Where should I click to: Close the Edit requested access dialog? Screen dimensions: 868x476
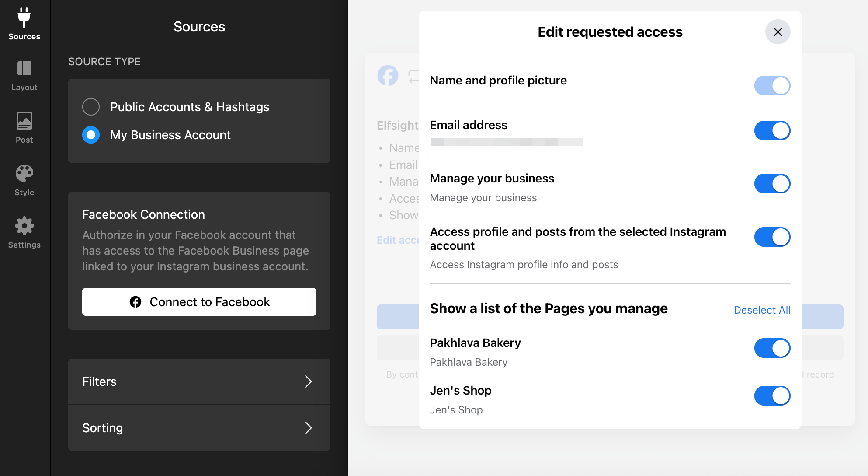point(778,32)
